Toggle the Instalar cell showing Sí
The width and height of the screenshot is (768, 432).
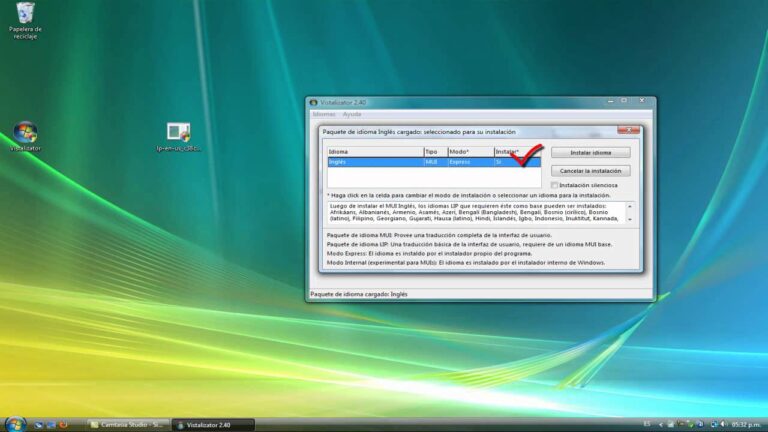tap(499, 161)
